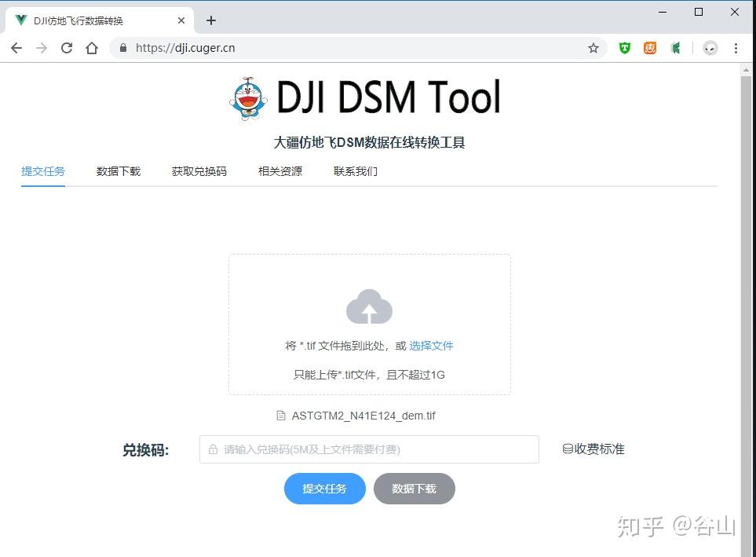Click inside the 兑换码 input field
The height and width of the screenshot is (557, 756).
click(x=369, y=449)
